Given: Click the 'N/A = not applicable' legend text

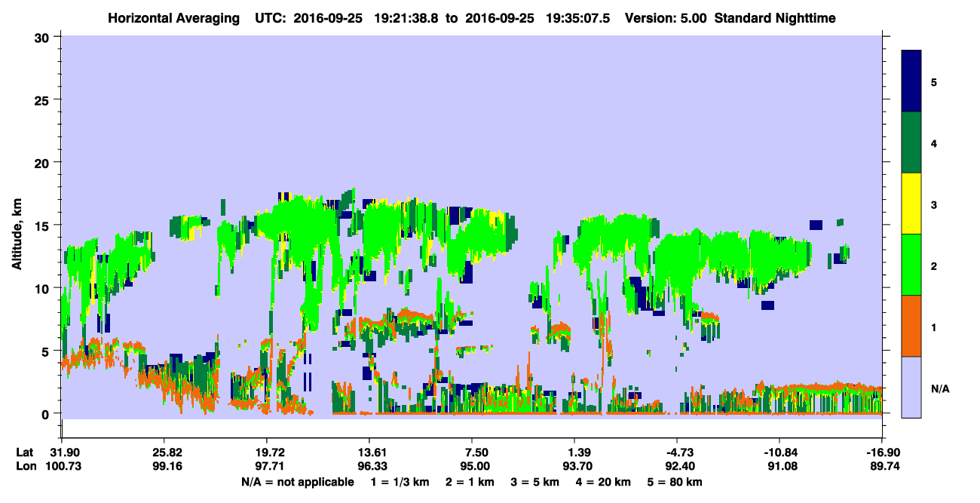Looking at the screenshot, I should (x=297, y=482).
